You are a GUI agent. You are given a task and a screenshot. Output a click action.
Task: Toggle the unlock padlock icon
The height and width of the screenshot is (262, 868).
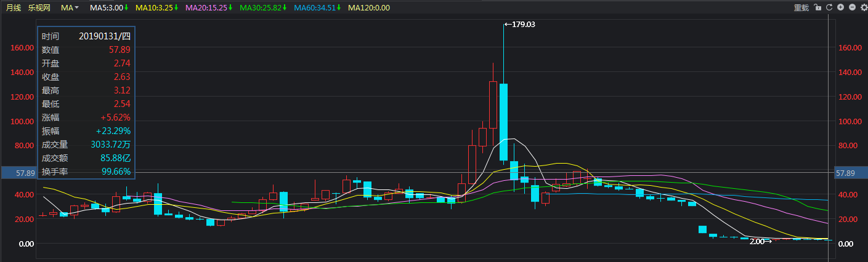[817, 7]
